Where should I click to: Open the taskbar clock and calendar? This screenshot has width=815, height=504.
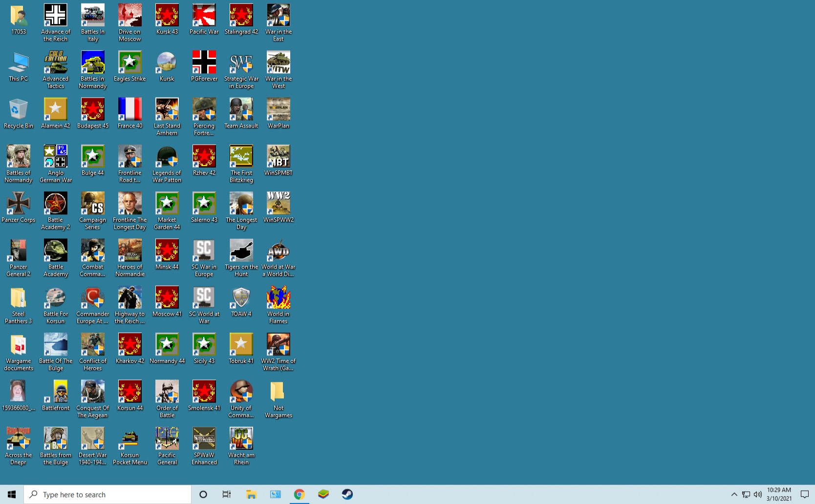coord(779,494)
